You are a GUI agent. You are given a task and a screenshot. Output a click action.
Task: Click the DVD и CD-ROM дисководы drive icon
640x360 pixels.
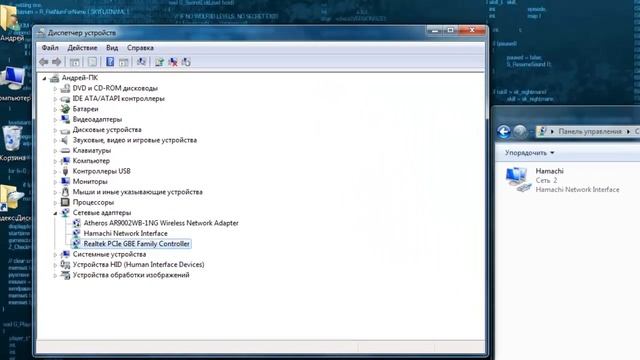pyautogui.click(x=65, y=88)
